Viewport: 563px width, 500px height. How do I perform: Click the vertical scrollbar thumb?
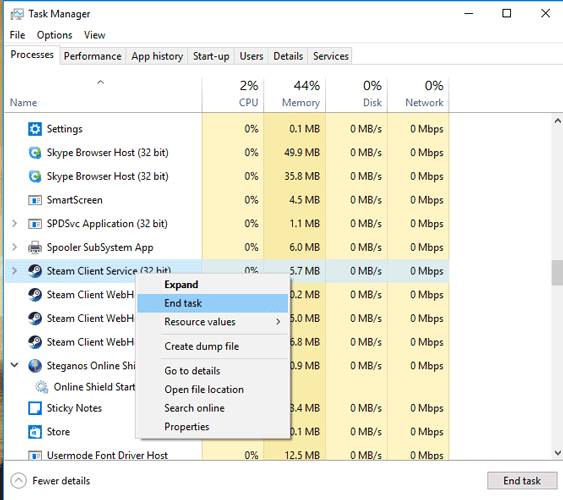click(557, 273)
